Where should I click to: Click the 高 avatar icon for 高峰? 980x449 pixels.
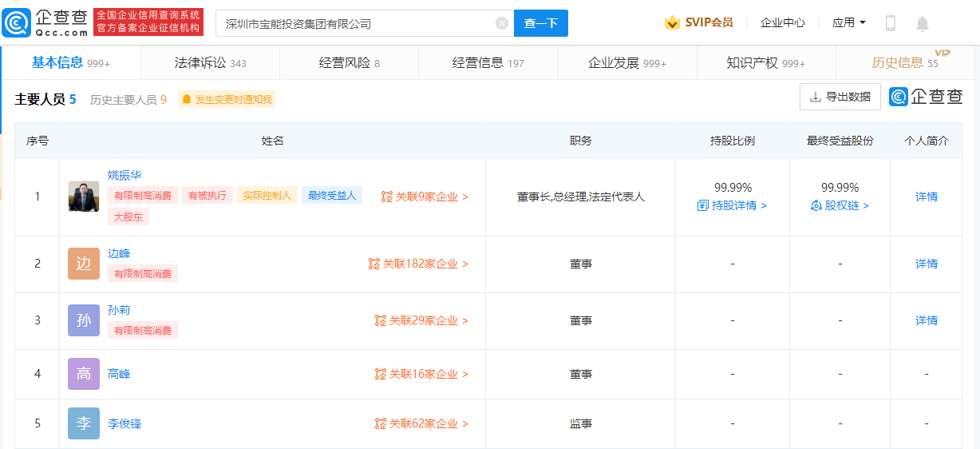[x=83, y=374]
